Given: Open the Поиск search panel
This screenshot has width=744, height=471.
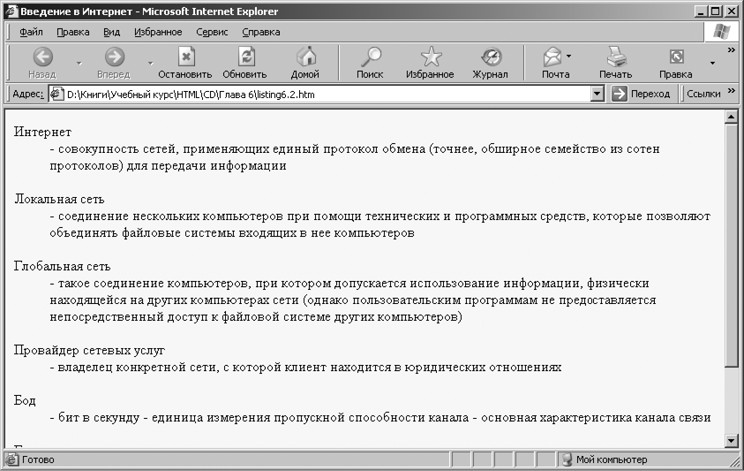Looking at the screenshot, I should (370, 58).
